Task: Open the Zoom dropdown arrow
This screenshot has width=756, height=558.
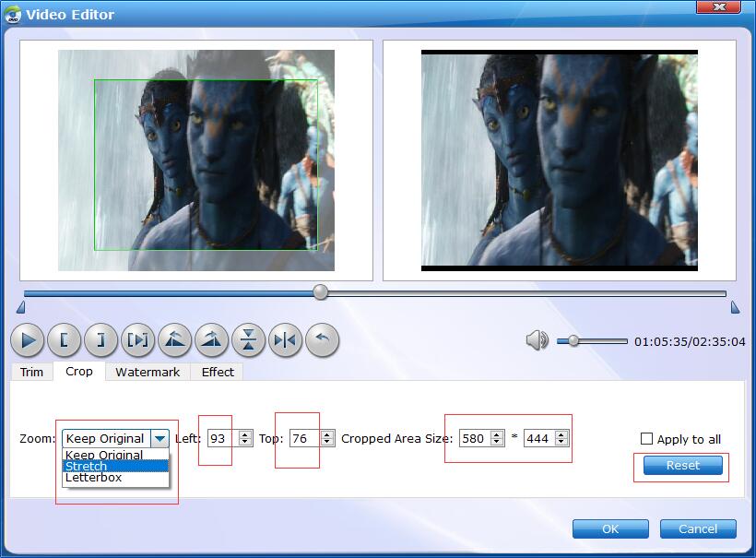Action: [160, 438]
